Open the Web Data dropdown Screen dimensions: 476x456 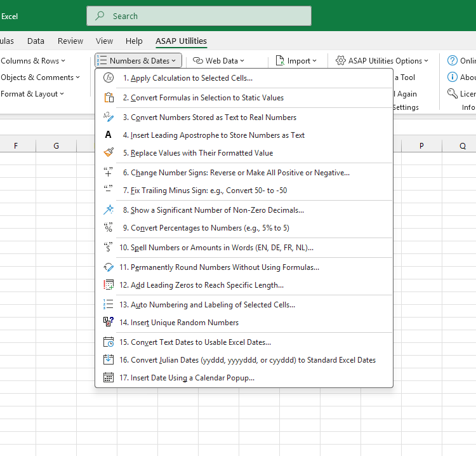(220, 61)
